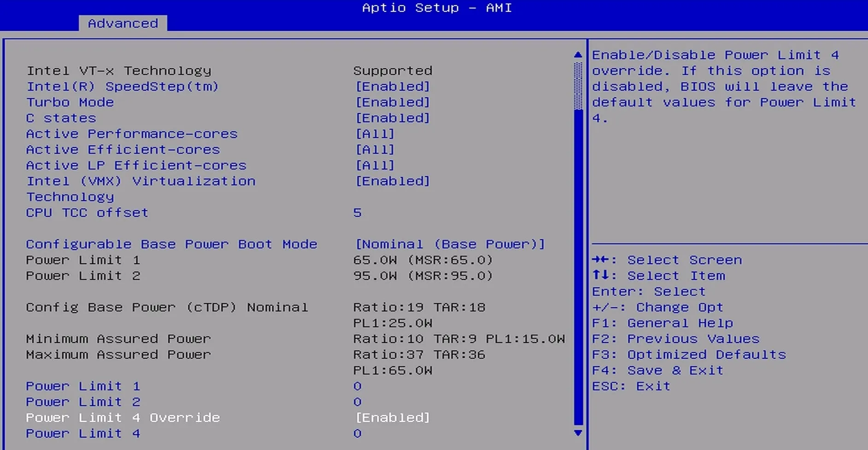Click the Ratio:19 TAR:18 value
Screen dimensions: 868x450
[x=419, y=308]
